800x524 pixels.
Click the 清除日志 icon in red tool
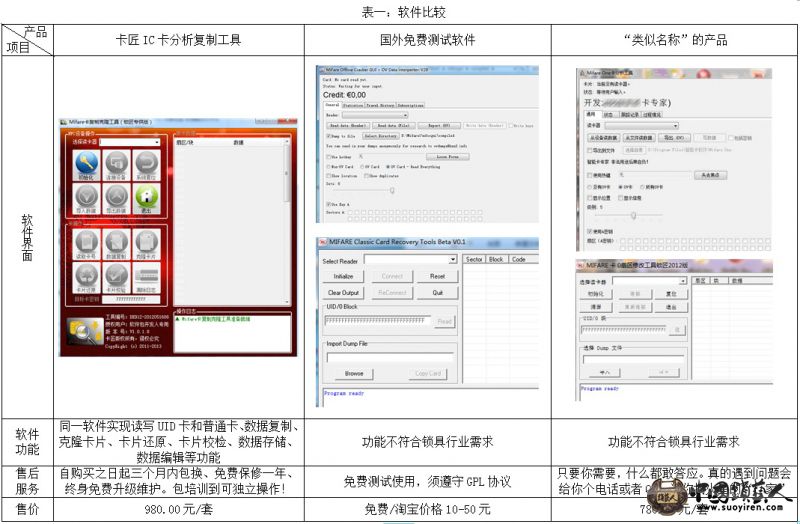146,278
